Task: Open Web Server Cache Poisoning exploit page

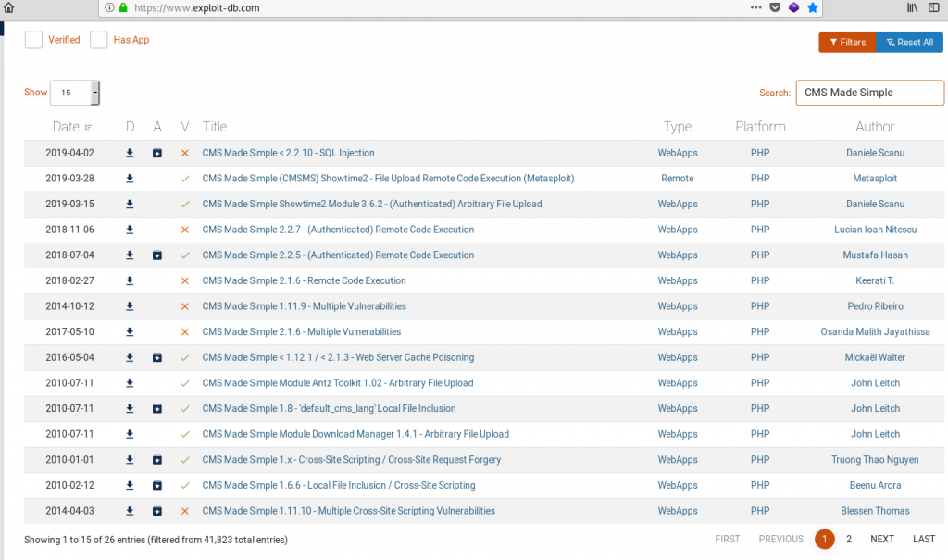Action: 338,357
